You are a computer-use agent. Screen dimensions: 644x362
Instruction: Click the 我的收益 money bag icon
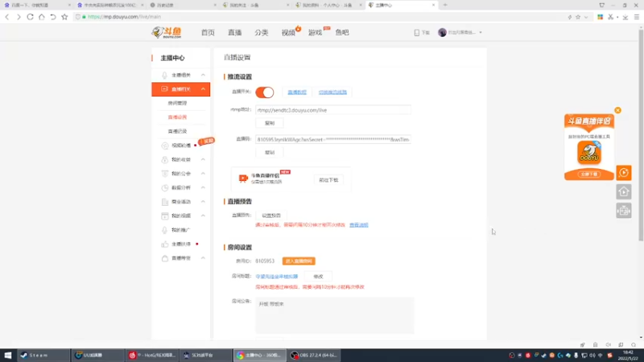point(165,159)
